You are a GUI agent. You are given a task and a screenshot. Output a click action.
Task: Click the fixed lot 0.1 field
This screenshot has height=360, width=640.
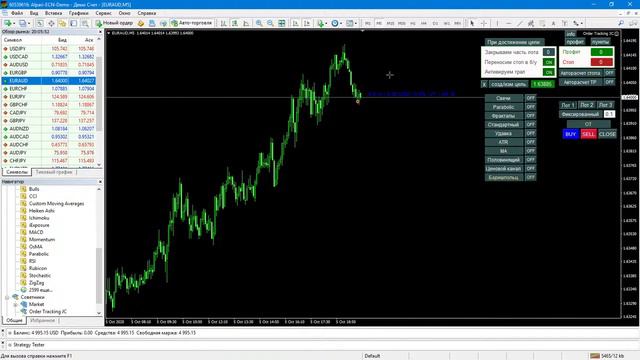point(609,114)
